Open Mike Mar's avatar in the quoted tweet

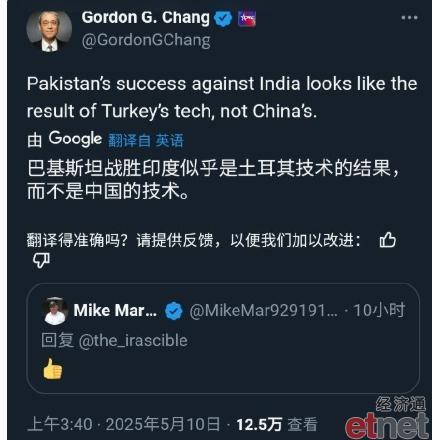[x=55, y=311]
